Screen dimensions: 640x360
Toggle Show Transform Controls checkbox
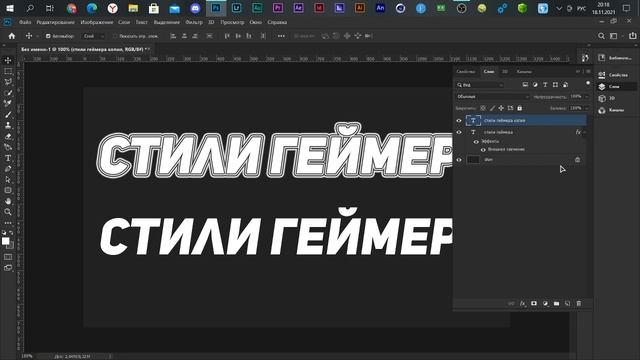click(x=115, y=36)
